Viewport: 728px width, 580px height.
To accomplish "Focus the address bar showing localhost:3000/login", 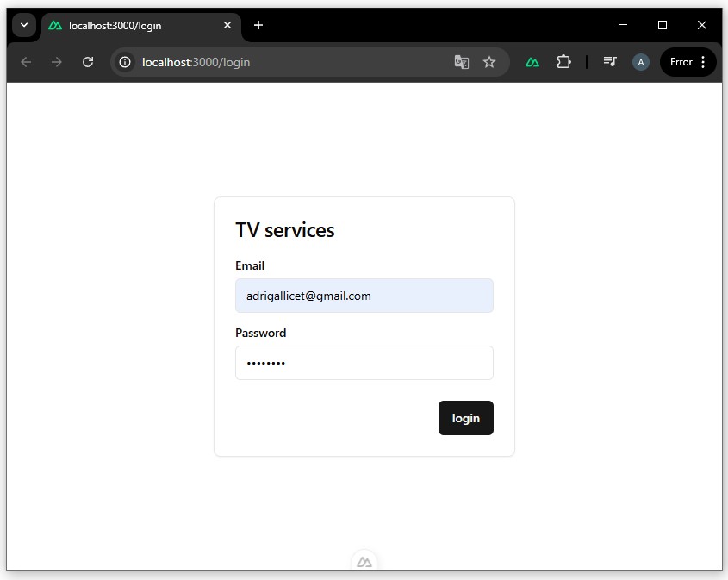I will 284,62.
